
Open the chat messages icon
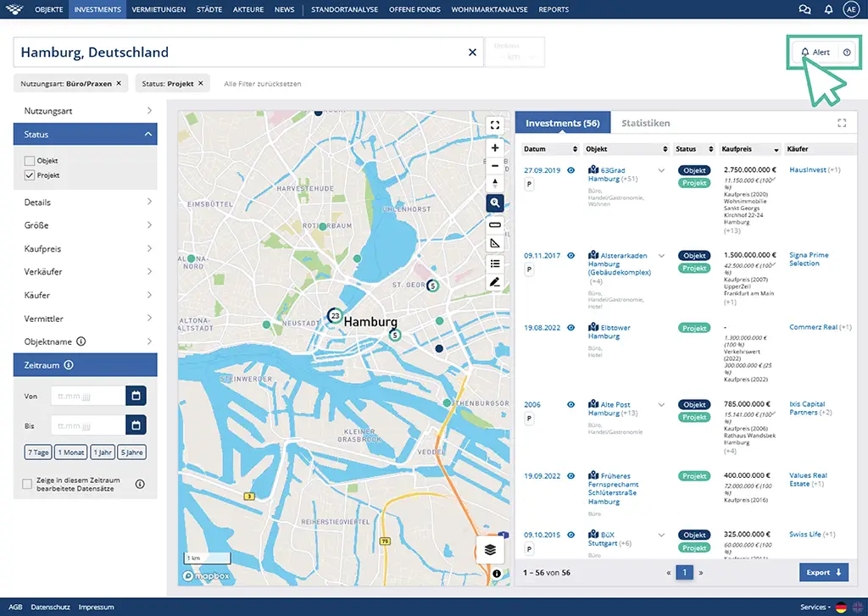[x=804, y=9]
